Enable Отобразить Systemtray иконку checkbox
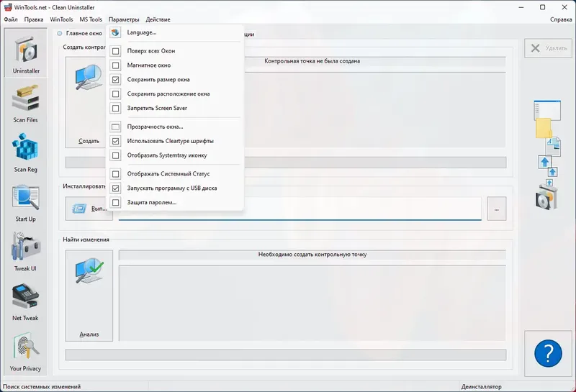 (x=116, y=155)
